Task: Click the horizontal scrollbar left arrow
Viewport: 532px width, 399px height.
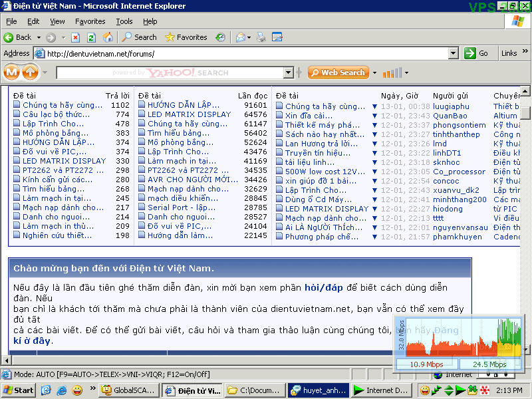Action: pyautogui.click(x=6, y=360)
